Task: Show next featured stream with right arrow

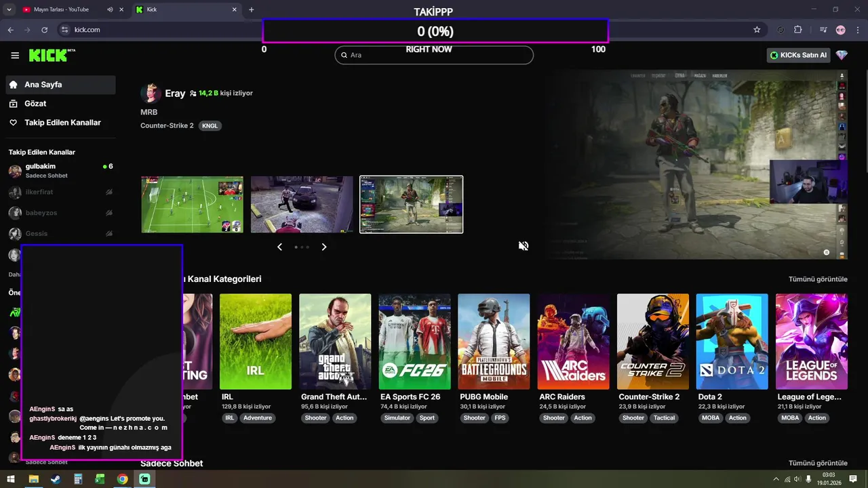Action: tap(324, 247)
